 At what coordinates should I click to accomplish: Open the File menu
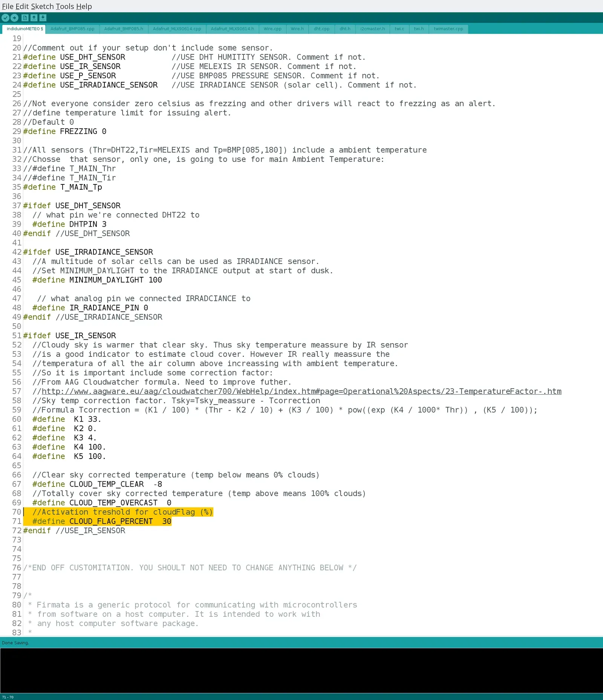(x=8, y=6)
